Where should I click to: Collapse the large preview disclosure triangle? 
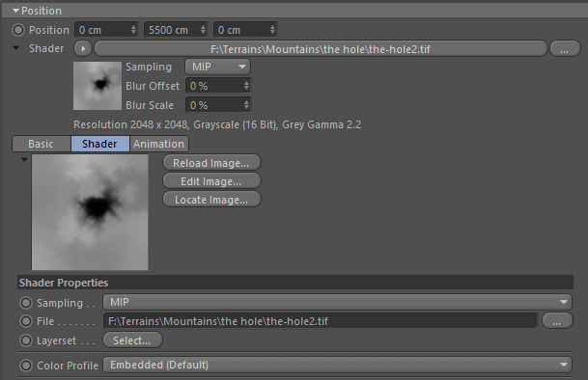click(x=24, y=160)
